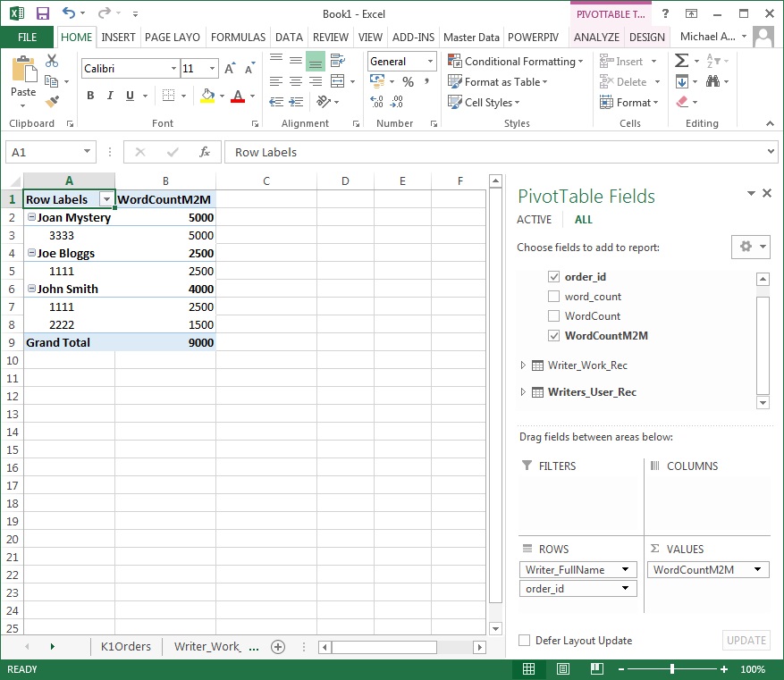
Task: Open the Row Labels filter dropdown
Action: click(106, 199)
